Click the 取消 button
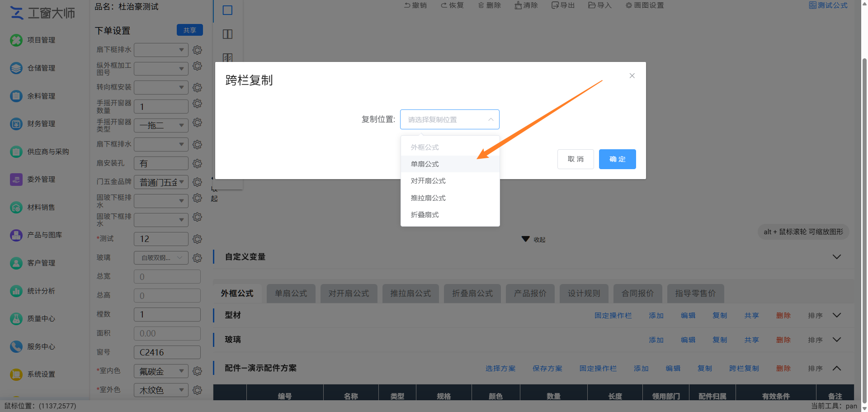This screenshot has width=868, height=412. click(x=576, y=159)
